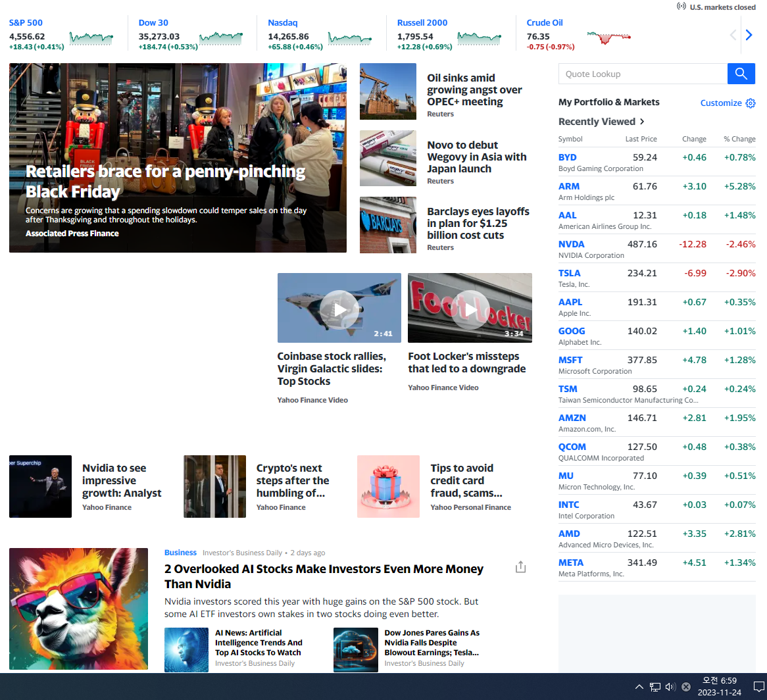Open the AAPL ticker symbol
This screenshot has width=767, height=700.
point(570,302)
